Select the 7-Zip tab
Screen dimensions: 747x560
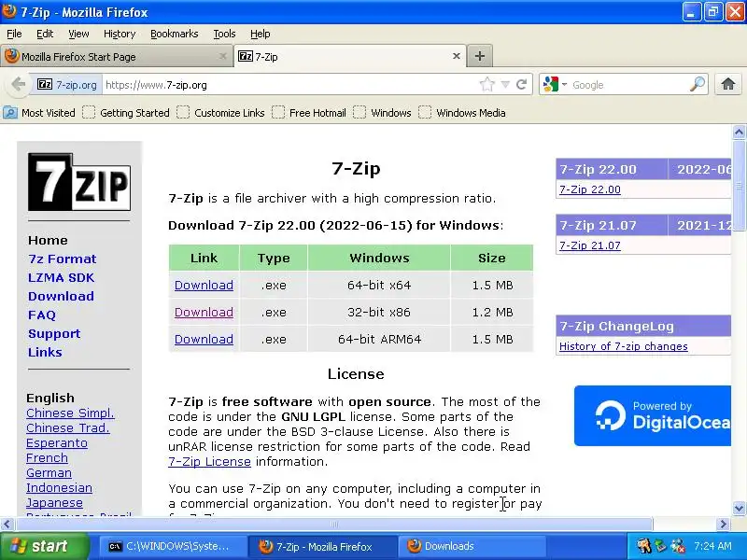click(x=350, y=56)
